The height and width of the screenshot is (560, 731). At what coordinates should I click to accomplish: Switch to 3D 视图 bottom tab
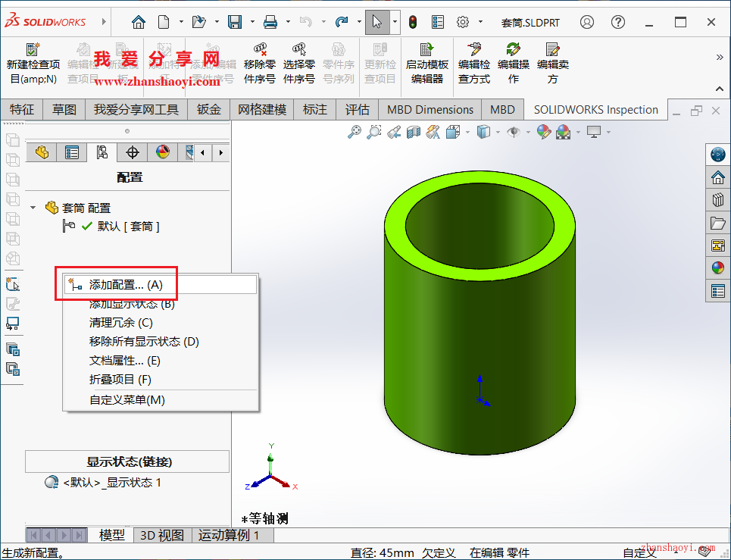click(x=163, y=535)
